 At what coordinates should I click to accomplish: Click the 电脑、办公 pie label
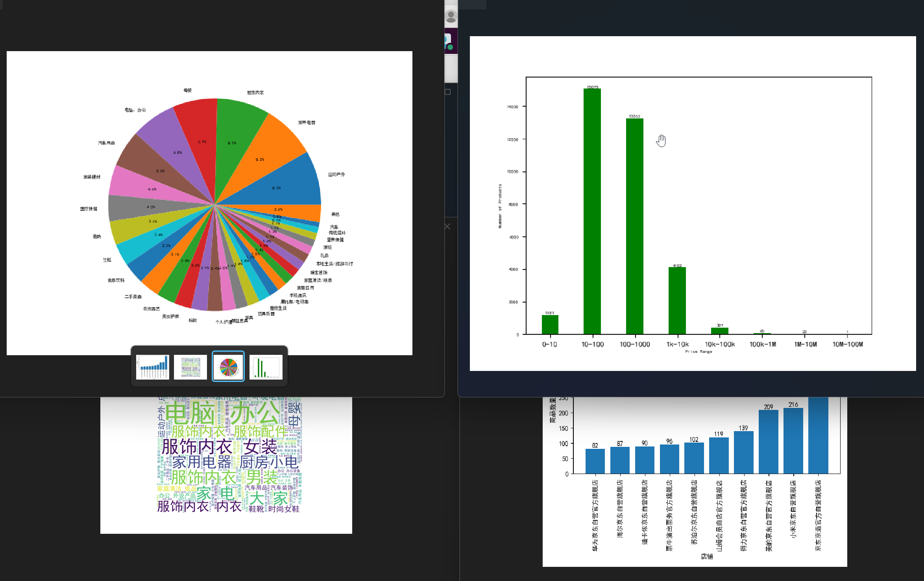click(135, 110)
